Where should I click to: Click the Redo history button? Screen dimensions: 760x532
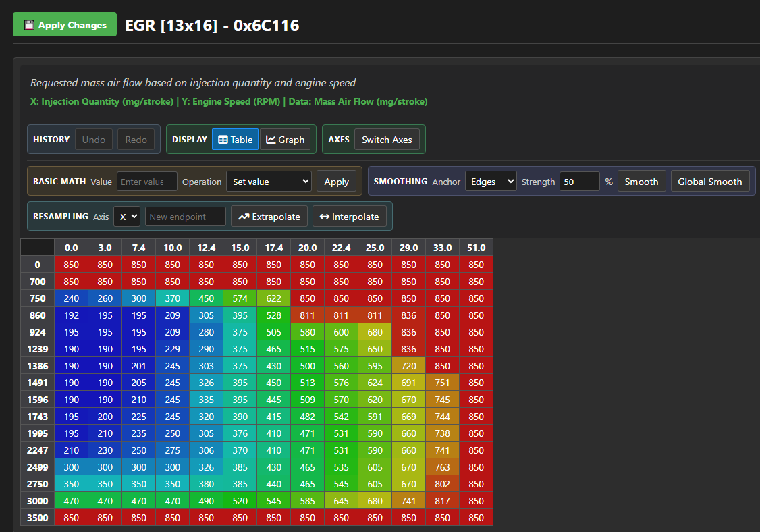(x=136, y=140)
